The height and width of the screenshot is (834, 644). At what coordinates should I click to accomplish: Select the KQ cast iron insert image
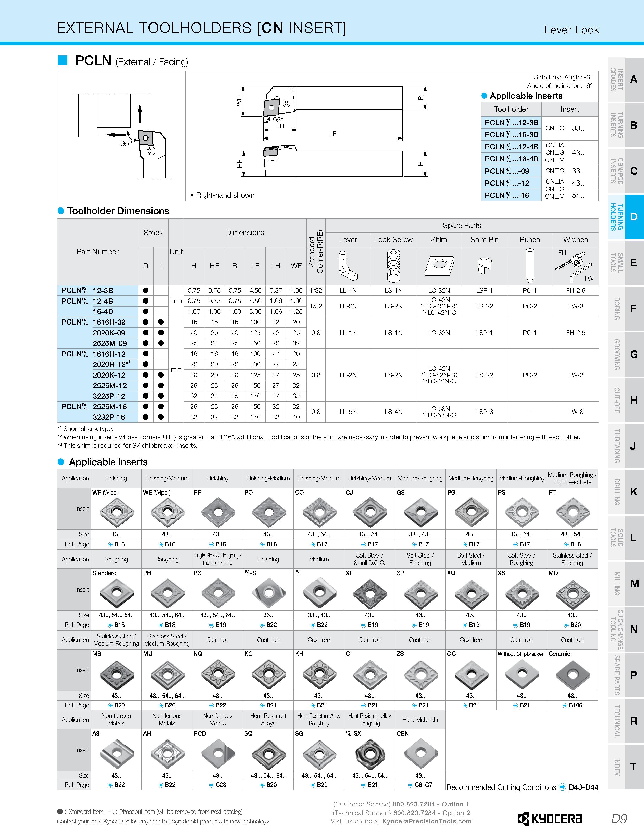(x=218, y=674)
